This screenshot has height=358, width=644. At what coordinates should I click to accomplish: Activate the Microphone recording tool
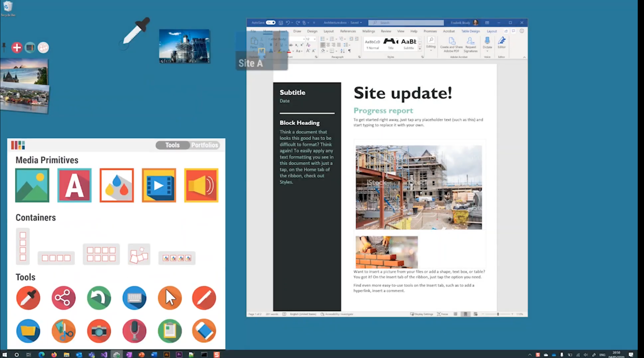tap(134, 331)
